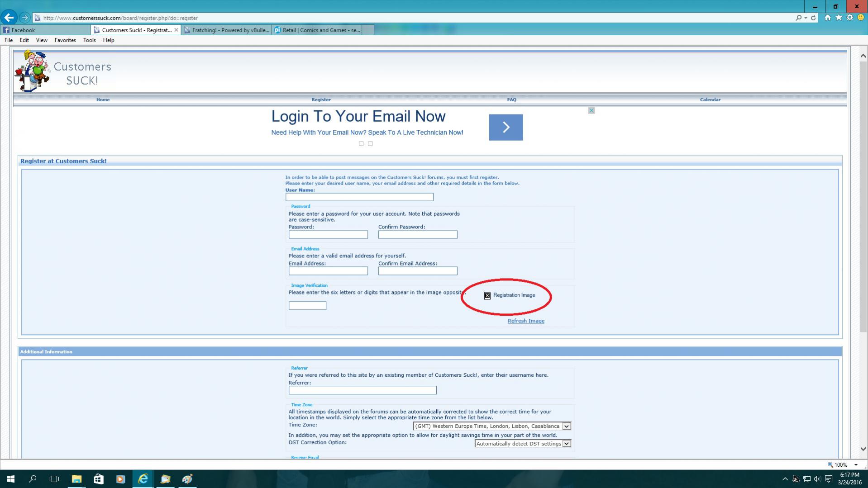The height and width of the screenshot is (488, 868).
Task: Switch to the Facebook tab
Action: point(45,30)
